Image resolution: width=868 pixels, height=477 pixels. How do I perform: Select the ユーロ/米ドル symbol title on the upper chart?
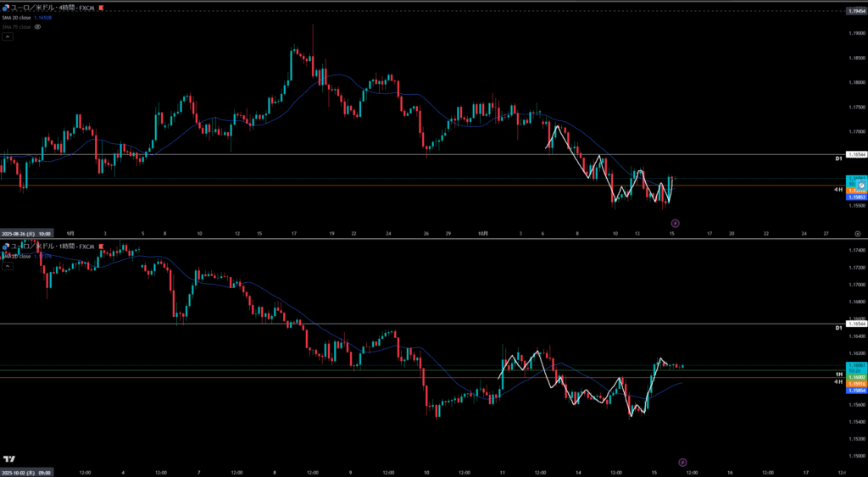pos(32,8)
